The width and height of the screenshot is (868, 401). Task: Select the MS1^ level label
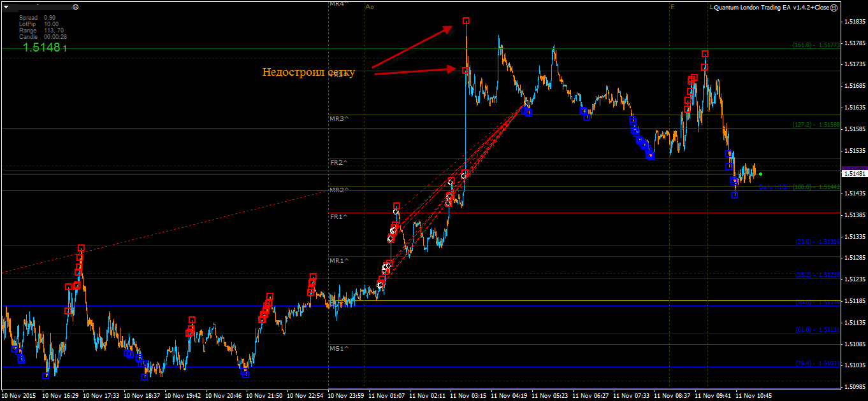pyautogui.click(x=339, y=349)
